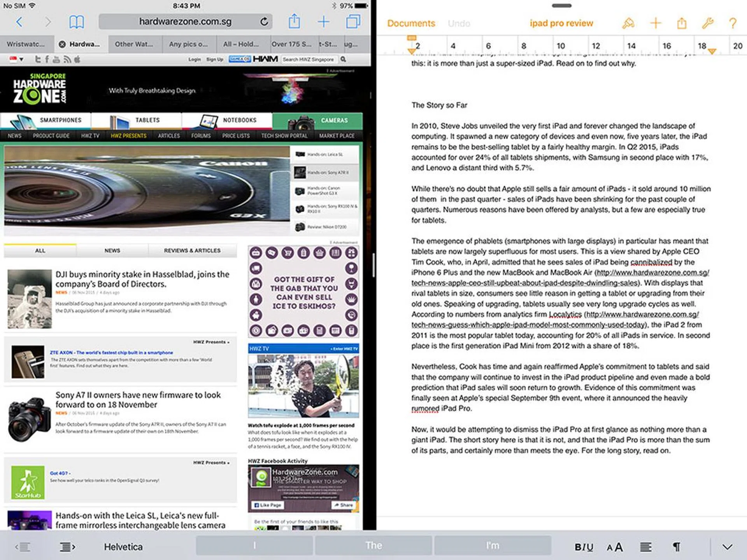The height and width of the screenshot is (560, 747).
Task: Close the Hardwa... Safari tab
Action: tap(62, 44)
